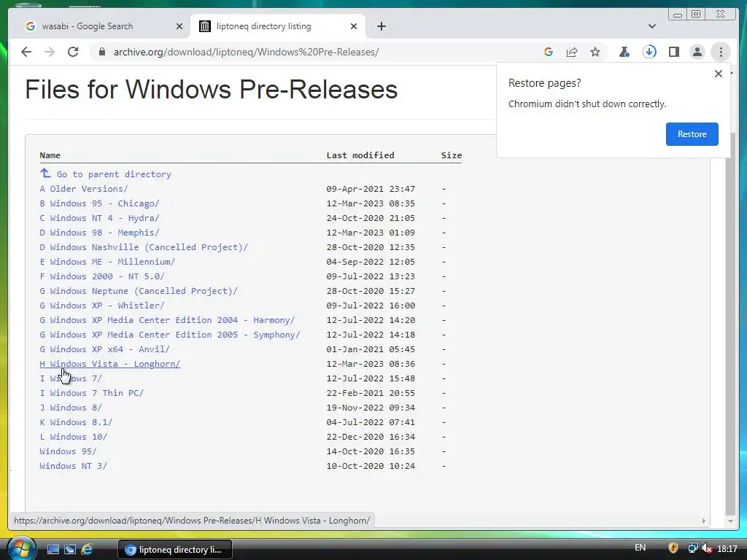This screenshot has height=560, width=747.
Task: Click Switch between windows quick launch icon
Action: click(x=70, y=550)
